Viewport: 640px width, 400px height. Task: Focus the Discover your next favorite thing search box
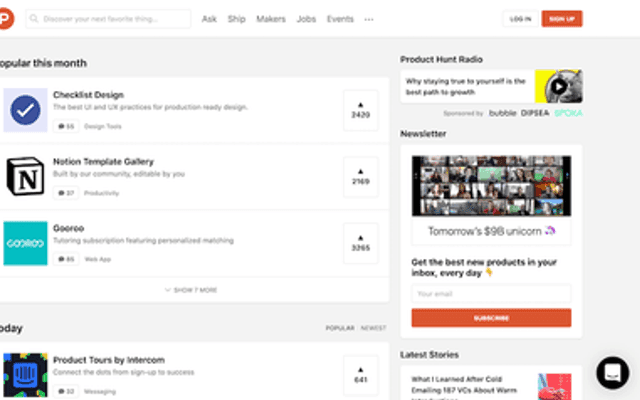tap(108, 19)
